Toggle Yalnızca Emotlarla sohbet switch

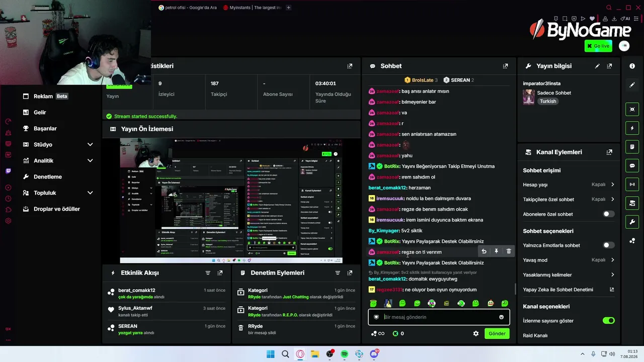pos(608,245)
